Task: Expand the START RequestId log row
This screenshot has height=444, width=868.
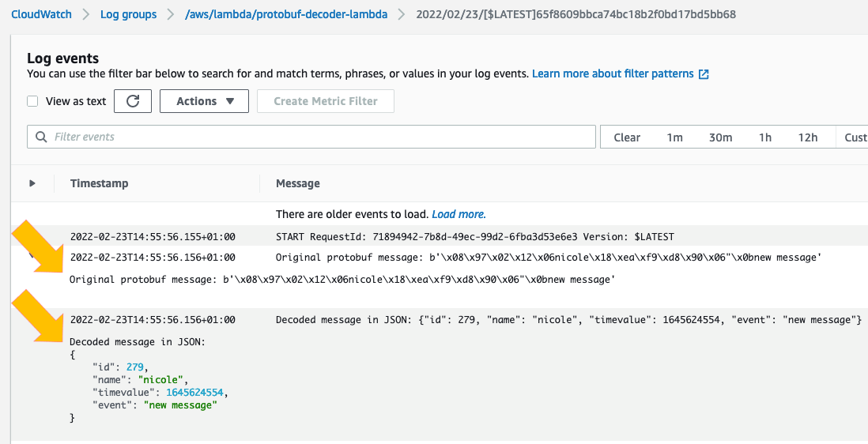Action: tap(32, 236)
